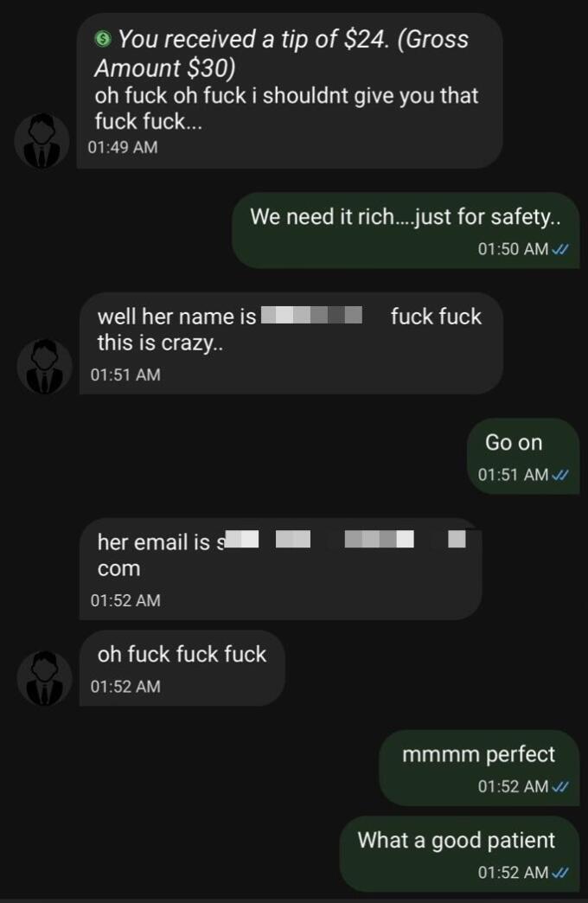The image size is (588, 903).
Task: Tap sender avatar beside 'this is crazy' message
Action: point(44,366)
